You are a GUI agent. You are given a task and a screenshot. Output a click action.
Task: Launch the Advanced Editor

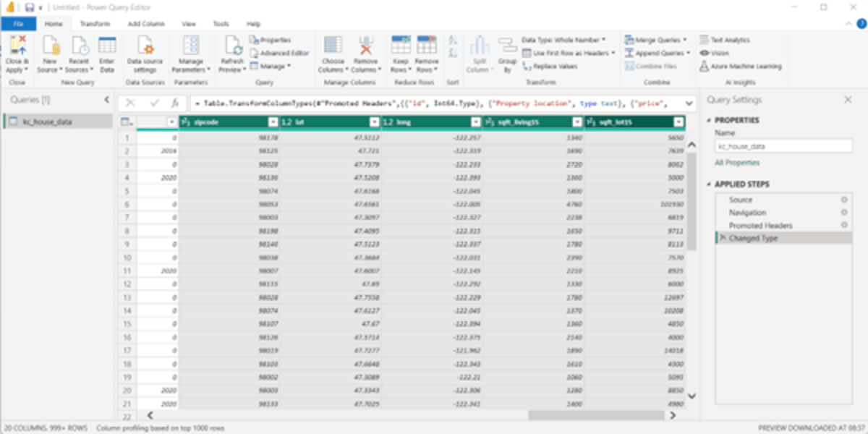point(279,53)
